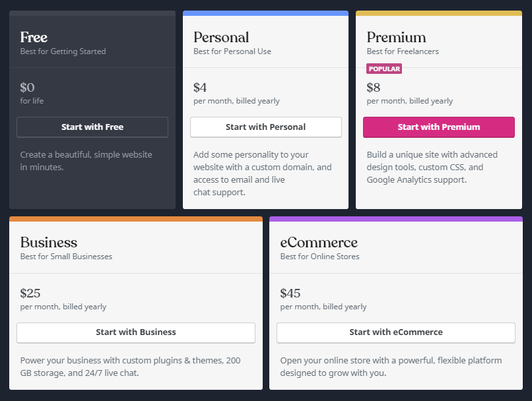Click the $45 eCommerce plan price
The width and height of the screenshot is (532, 401).
click(x=290, y=293)
